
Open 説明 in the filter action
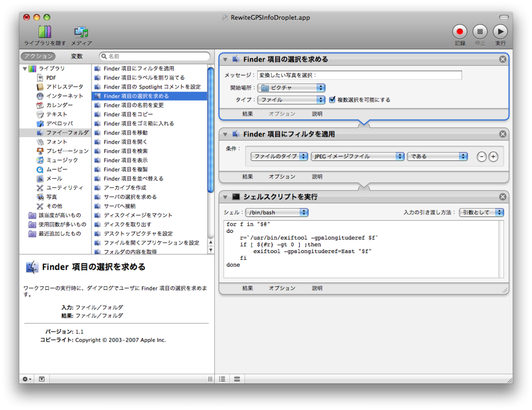click(x=317, y=177)
